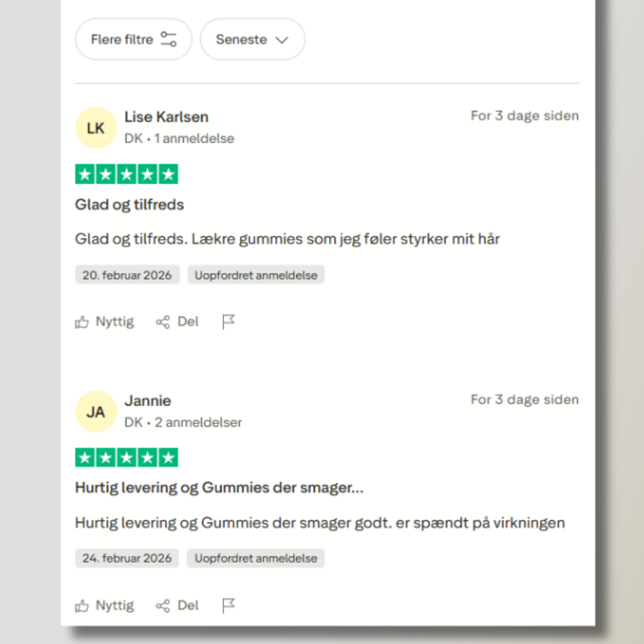The width and height of the screenshot is (644, 644).
Task: Mark Jannie's review as Nyttig
Action: (x=105, y=606)
